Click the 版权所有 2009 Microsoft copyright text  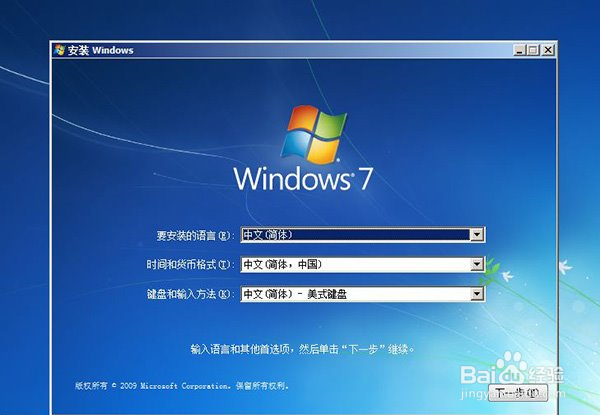(x=181, y=386)
